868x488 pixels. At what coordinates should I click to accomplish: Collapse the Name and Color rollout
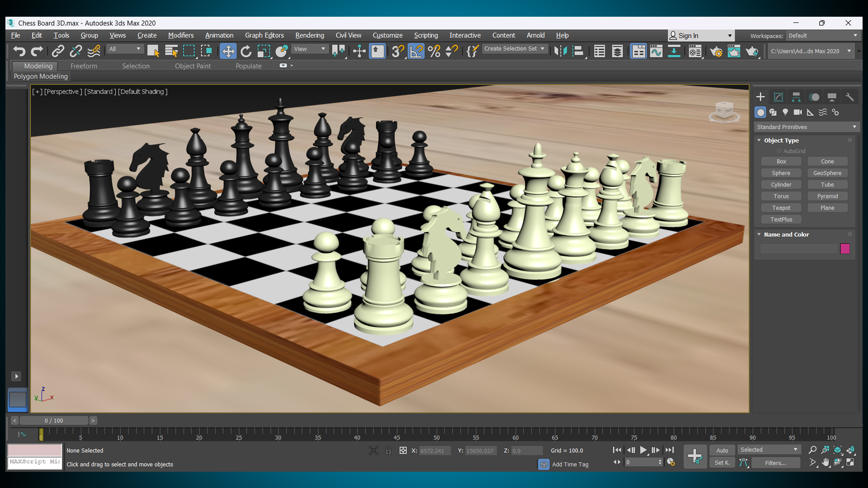[x=786, y=235]
